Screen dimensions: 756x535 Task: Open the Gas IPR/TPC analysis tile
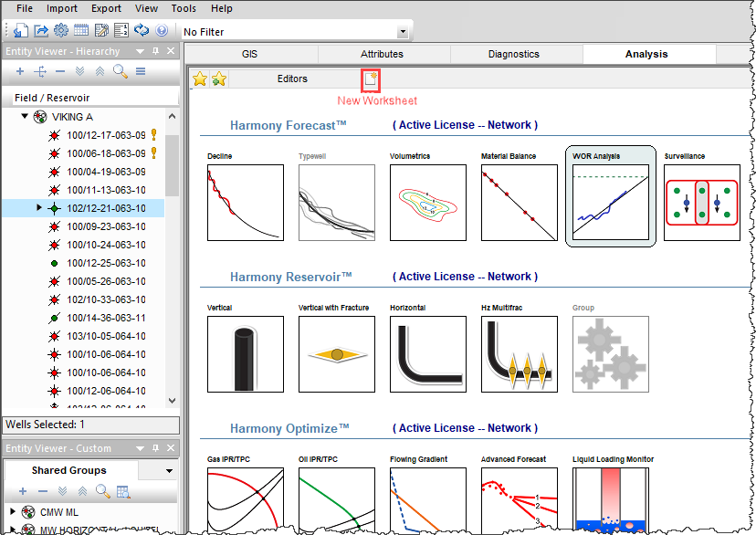246,499
